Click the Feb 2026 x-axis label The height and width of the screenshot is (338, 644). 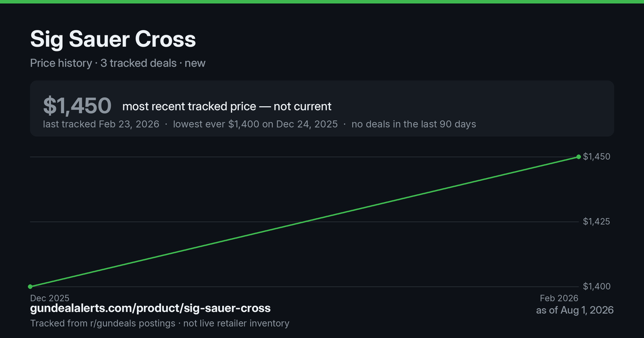(559, 298)
